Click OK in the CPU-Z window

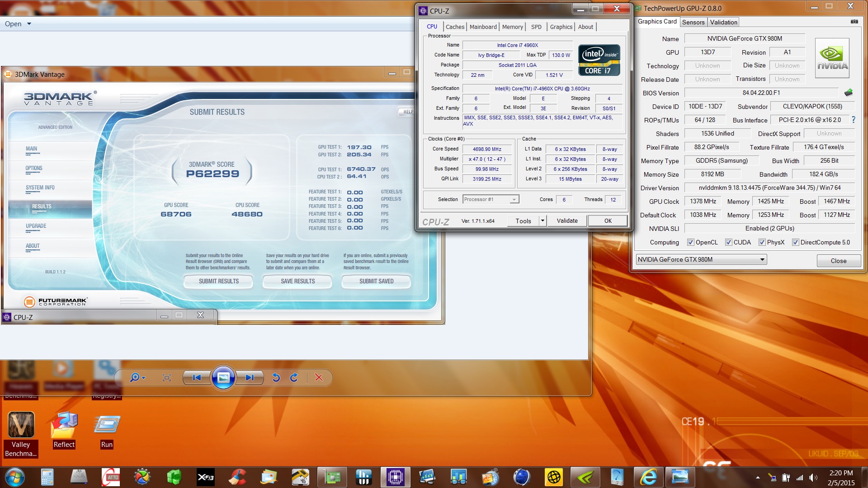coord(608,221)
